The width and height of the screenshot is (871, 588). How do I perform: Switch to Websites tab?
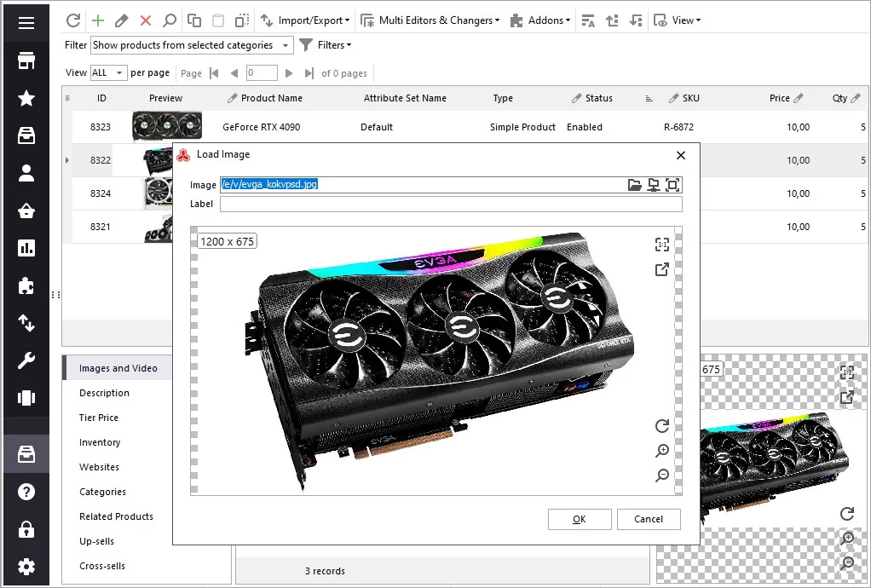pyautogui.click(x=99, y=467)
